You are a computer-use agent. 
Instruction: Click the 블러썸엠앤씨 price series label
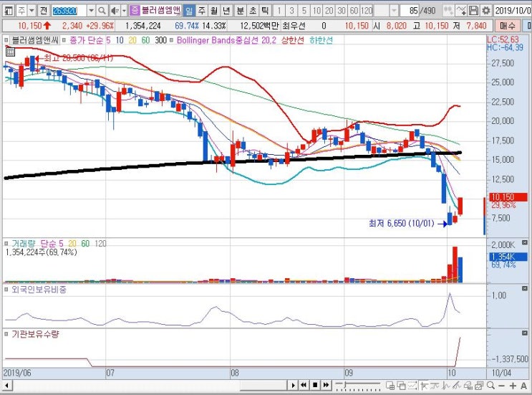pyautogui.click(x=35, y=40)
